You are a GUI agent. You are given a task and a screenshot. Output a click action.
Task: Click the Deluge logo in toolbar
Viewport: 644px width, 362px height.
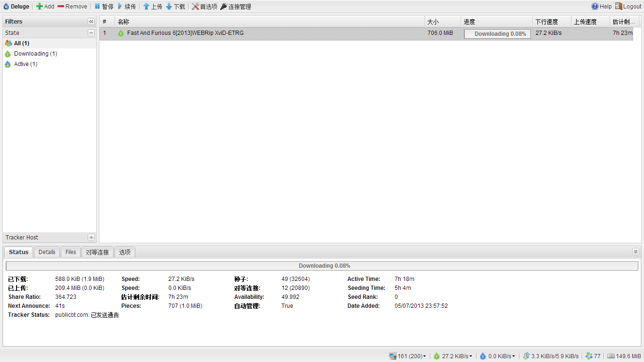tap(17, 7)
